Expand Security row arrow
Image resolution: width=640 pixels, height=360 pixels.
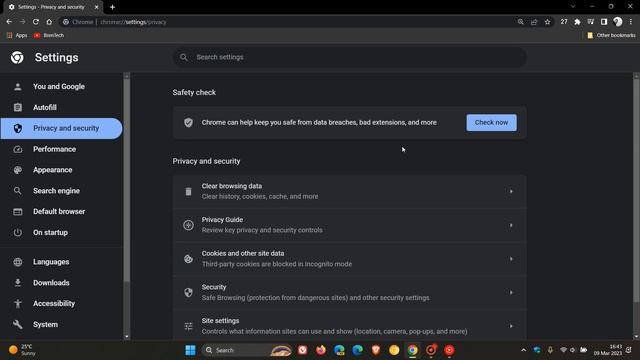(x=511, y=293)
